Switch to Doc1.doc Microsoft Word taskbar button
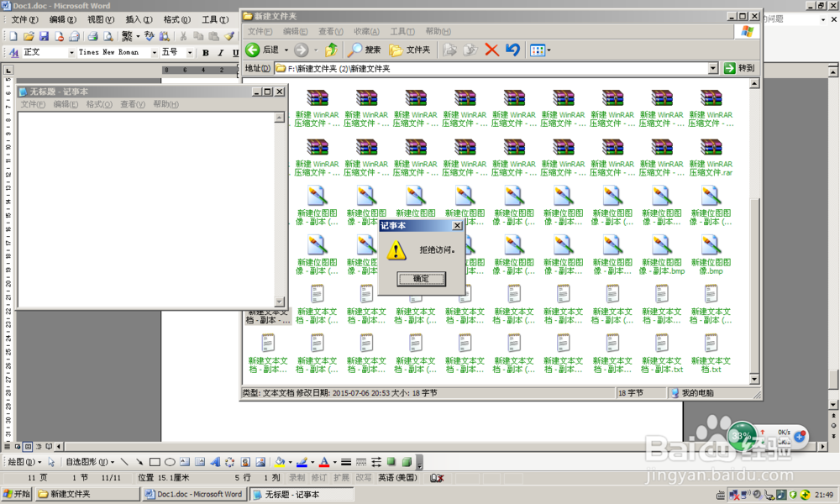Screen dimensions: 840x504 click(x=194, y=495)
